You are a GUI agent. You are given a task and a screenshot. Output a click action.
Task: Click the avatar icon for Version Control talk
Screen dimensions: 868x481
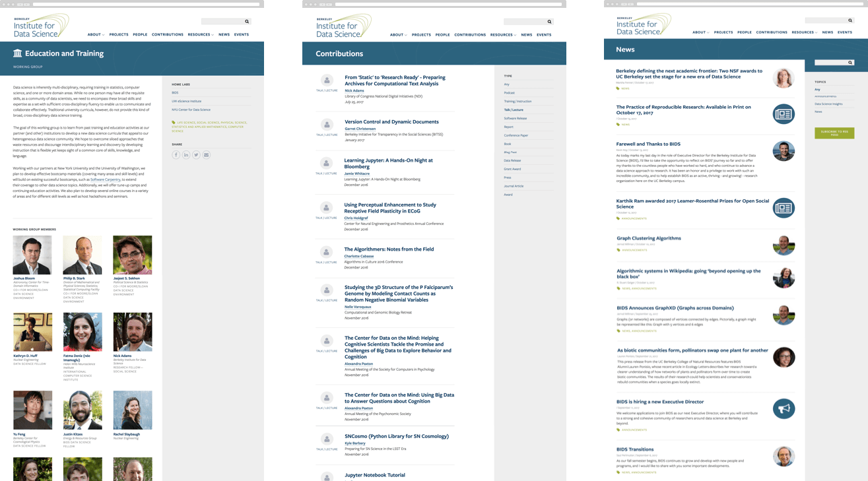point(326,125)
